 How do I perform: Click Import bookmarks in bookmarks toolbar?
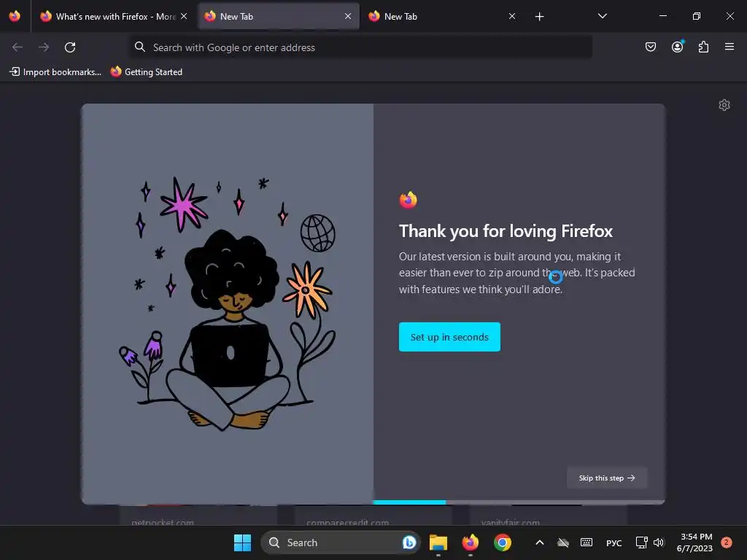[x=55, y=72]
